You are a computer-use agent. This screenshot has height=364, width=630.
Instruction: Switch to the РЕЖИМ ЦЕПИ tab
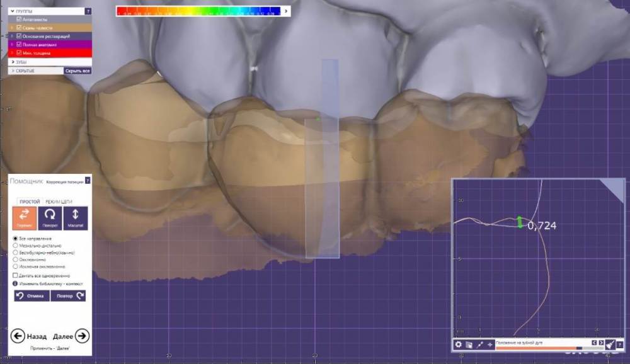59,202
